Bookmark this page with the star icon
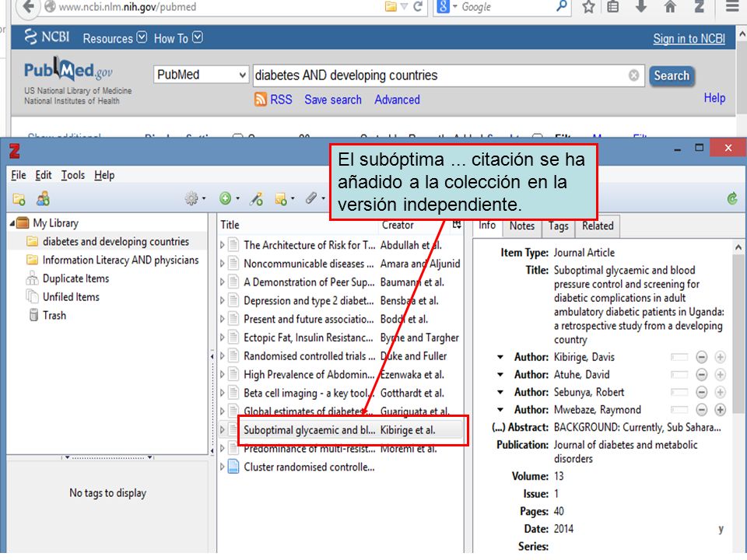Screen dimensions: 747x560 pos(589,7)
